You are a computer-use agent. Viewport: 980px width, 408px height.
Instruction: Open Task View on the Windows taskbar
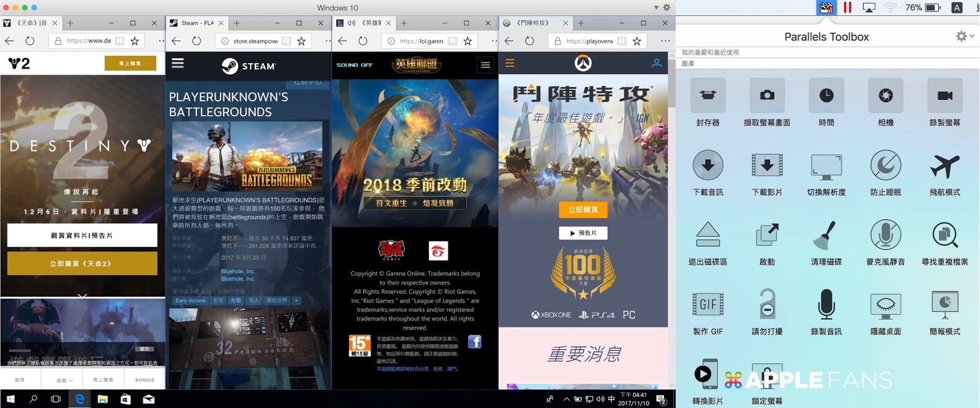tap(56, 399)
